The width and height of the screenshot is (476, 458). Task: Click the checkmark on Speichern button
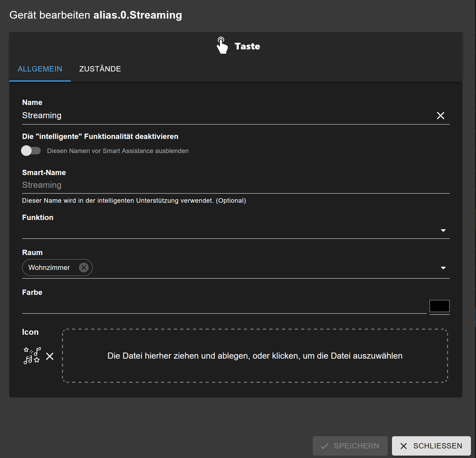point(324,446)
